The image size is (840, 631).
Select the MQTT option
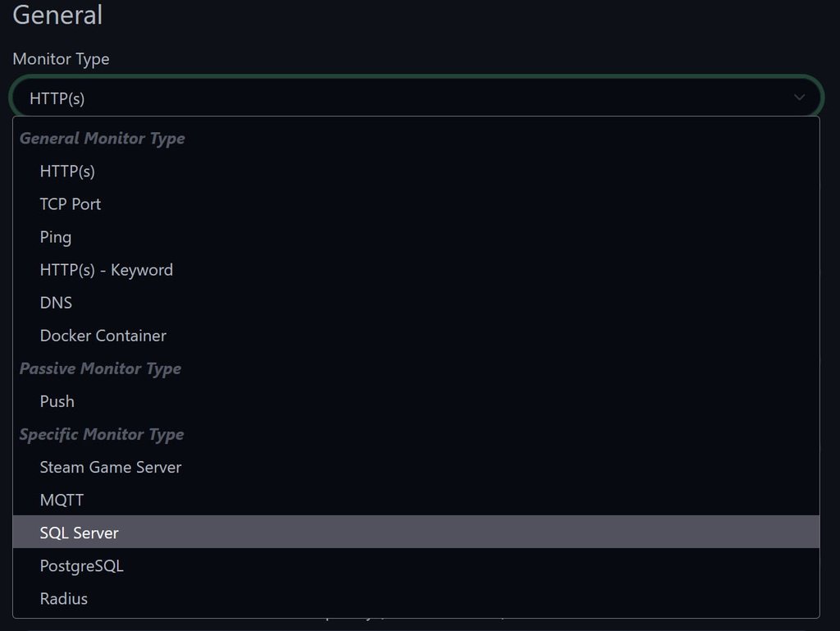[x=416, y=501]
